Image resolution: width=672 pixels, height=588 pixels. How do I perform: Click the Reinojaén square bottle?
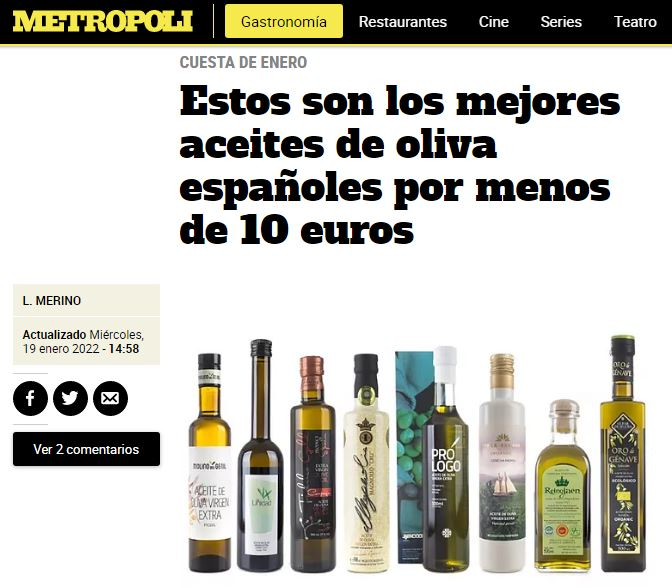tap(562, 486)
